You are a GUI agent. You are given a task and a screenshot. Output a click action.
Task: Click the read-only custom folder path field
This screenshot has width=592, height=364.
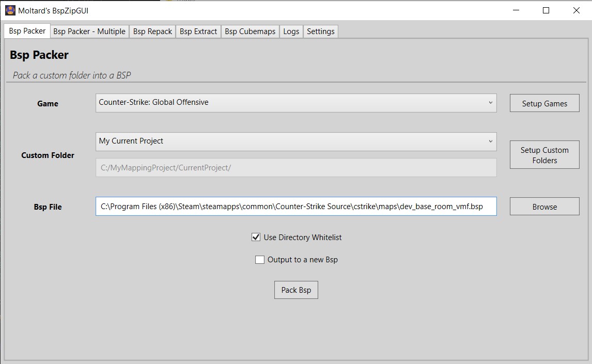[296, 167]
